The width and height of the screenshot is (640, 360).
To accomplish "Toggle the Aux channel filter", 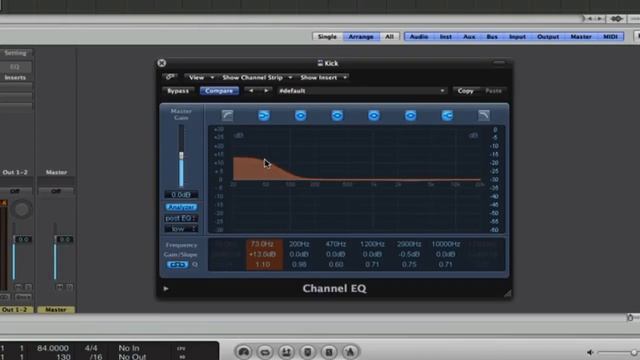I will coord(469,37).
